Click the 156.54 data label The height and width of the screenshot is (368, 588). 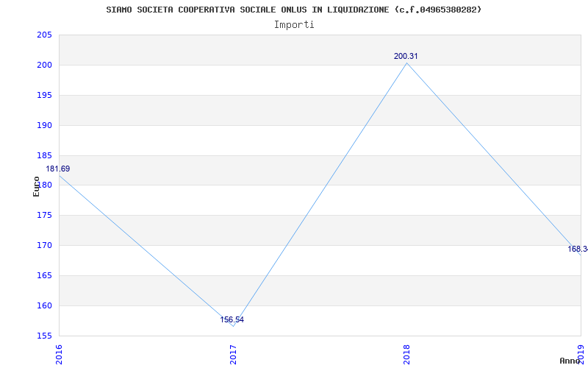pos(232,320)
